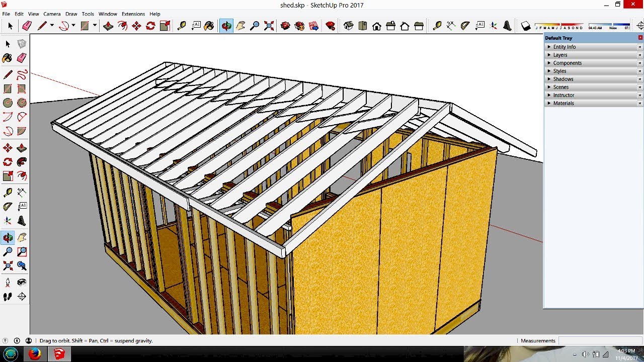
Task: Open the Help menu
Action: pyautogui.click(x=155, y=14)
